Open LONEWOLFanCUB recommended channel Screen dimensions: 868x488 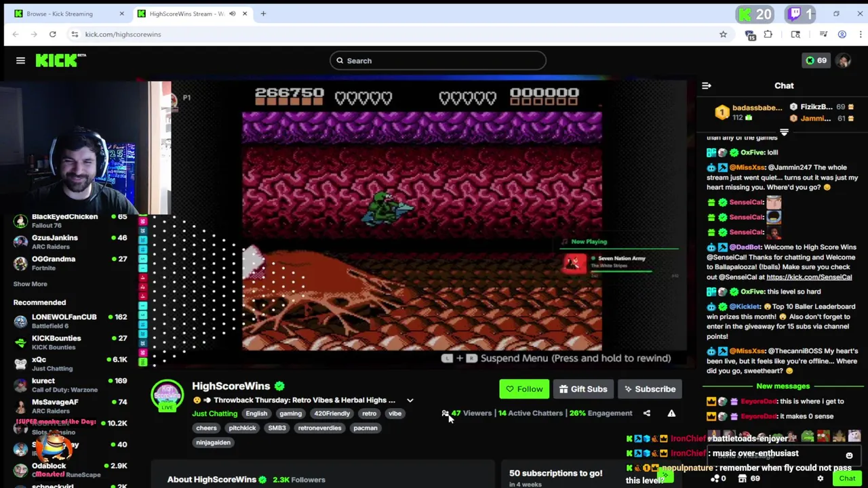70,321
